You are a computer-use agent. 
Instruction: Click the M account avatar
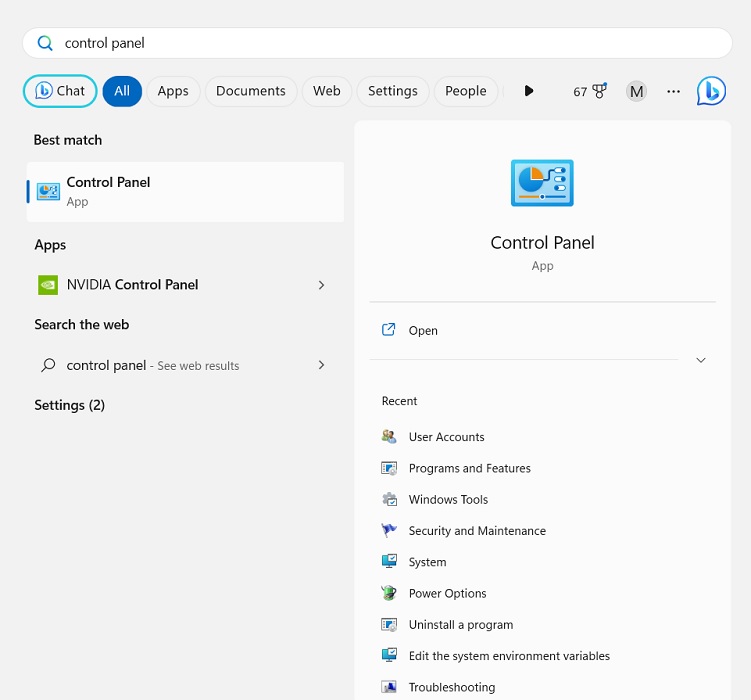click(x=637, y=91)
